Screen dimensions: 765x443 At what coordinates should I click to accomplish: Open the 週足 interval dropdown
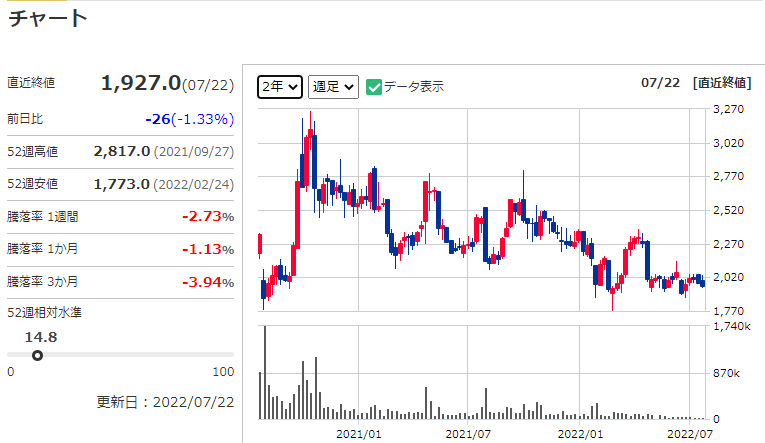(333, 87)
